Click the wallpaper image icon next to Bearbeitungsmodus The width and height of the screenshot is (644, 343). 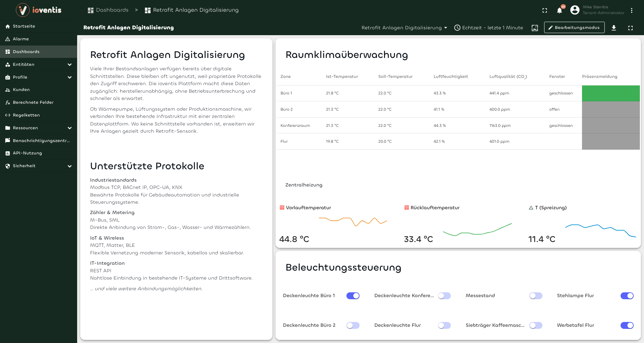pyautogui.click(x=534, y=28)
